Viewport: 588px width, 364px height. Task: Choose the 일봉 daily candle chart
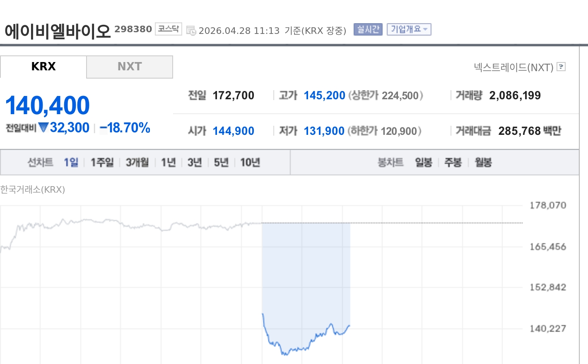(424, 163)
